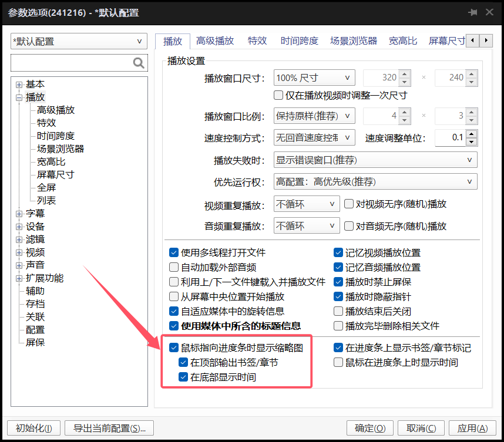This screenshot has height=442, width=504.
Task: Expand the 基本 tree node
Action: 19,85
